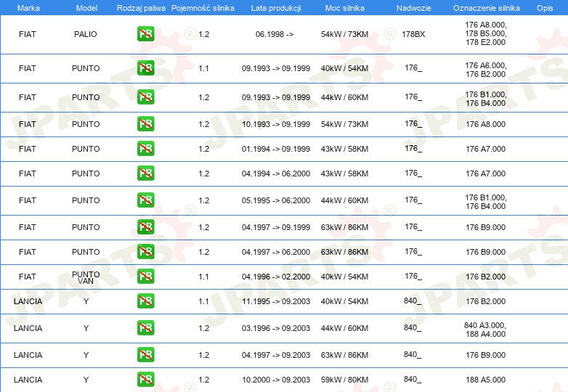Click the 178BX body code cell

(413, 34)
